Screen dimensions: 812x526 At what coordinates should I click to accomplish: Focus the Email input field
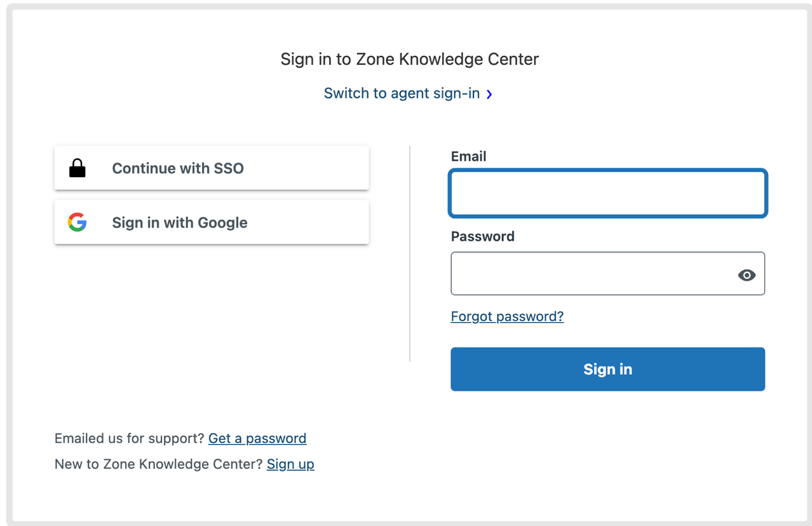608,193
